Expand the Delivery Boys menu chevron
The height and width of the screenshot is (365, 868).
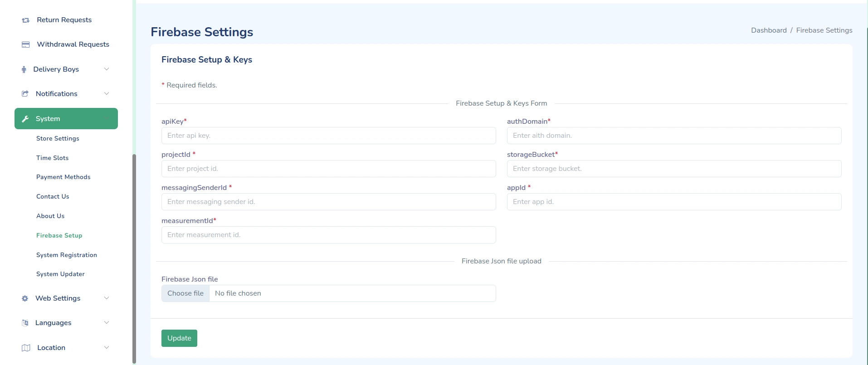pyautogui.click(x=107, y=69)
